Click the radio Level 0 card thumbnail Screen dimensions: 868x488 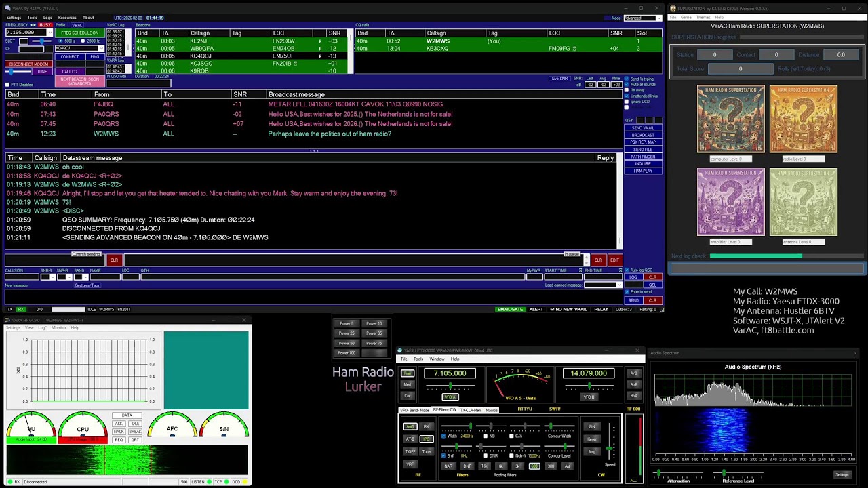pyautogui.click(x=804, y=119)
